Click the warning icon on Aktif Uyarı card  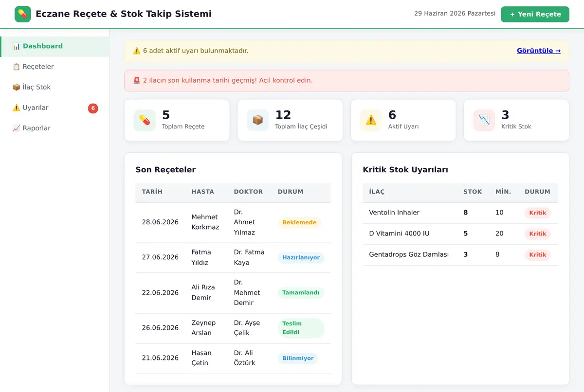pyautogui.click(x=371, y=120)
